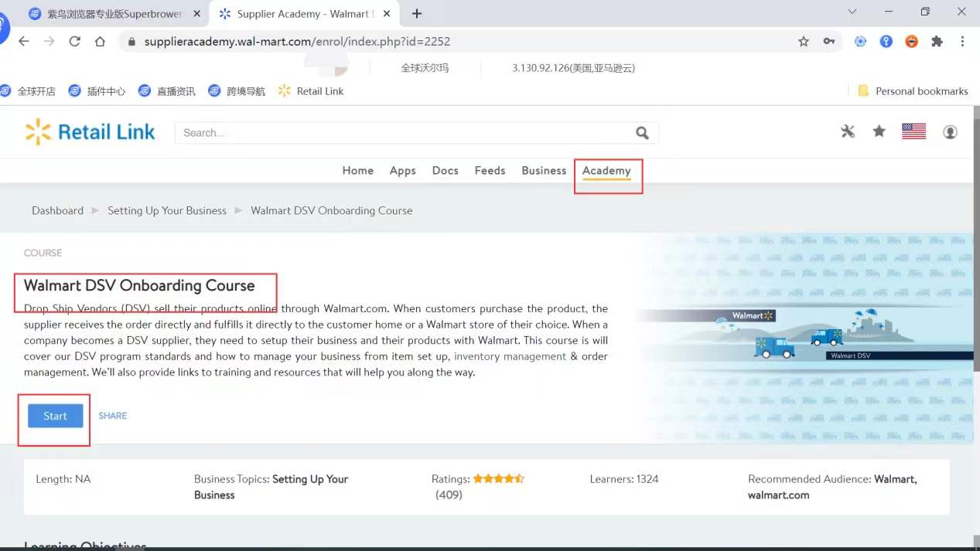The width and height of the screenshot is (980, 551).
Task: Select the US flag language icon
Action: pos(913,131)
